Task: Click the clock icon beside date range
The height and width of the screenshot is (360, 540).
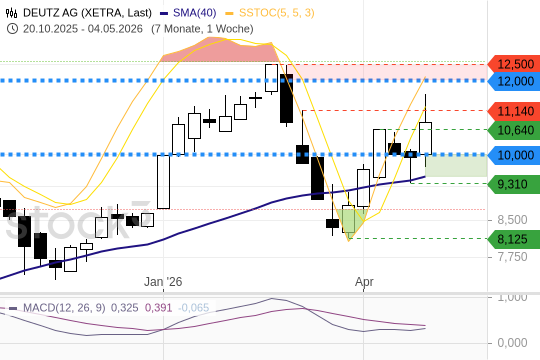Action: [x=12, y=29]
